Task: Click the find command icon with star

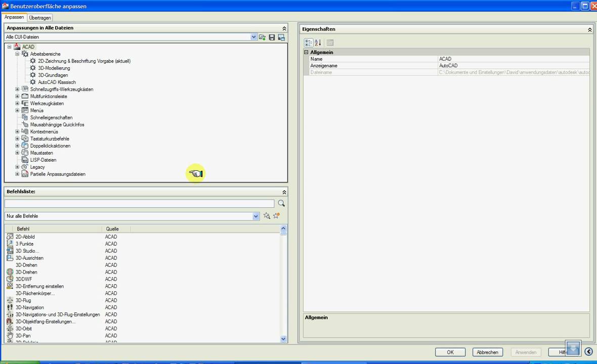Action: pyautogui.click(x=267, y=216)
